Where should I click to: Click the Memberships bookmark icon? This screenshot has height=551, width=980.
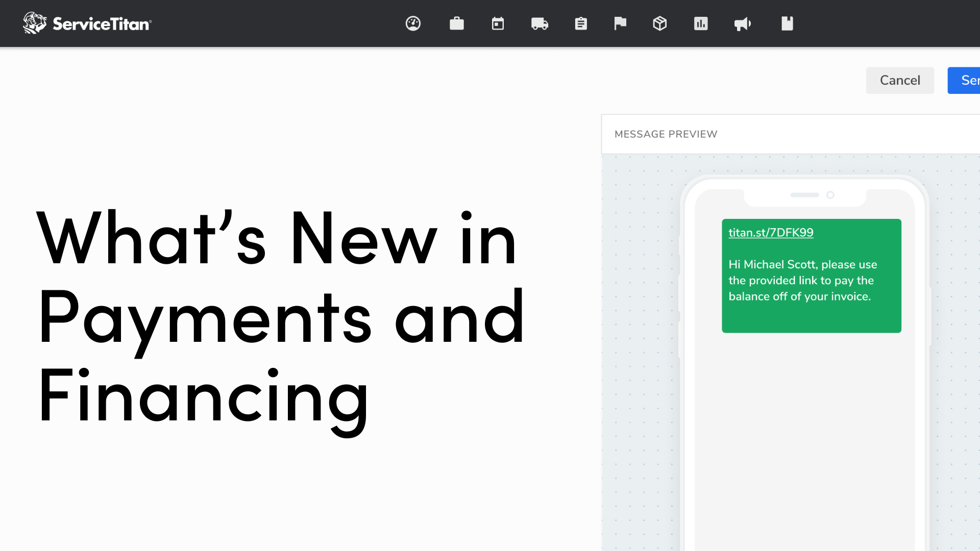click(787, 23)
